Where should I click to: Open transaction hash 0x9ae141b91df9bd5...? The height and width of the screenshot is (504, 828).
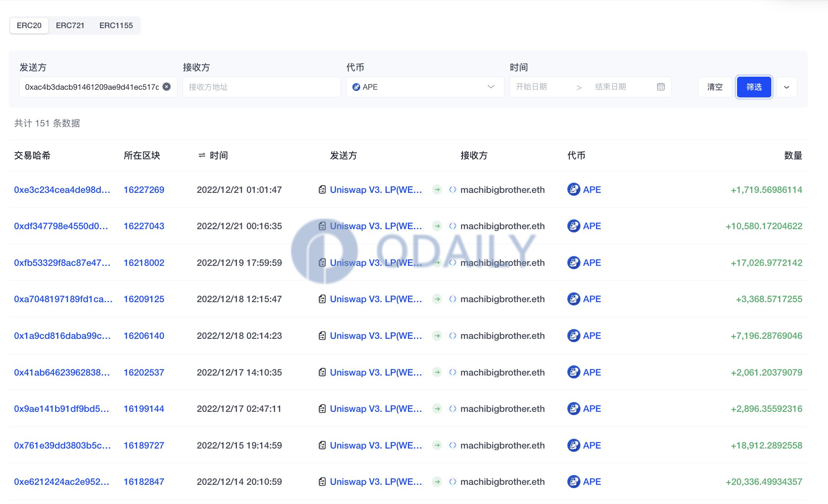point(62,409)
